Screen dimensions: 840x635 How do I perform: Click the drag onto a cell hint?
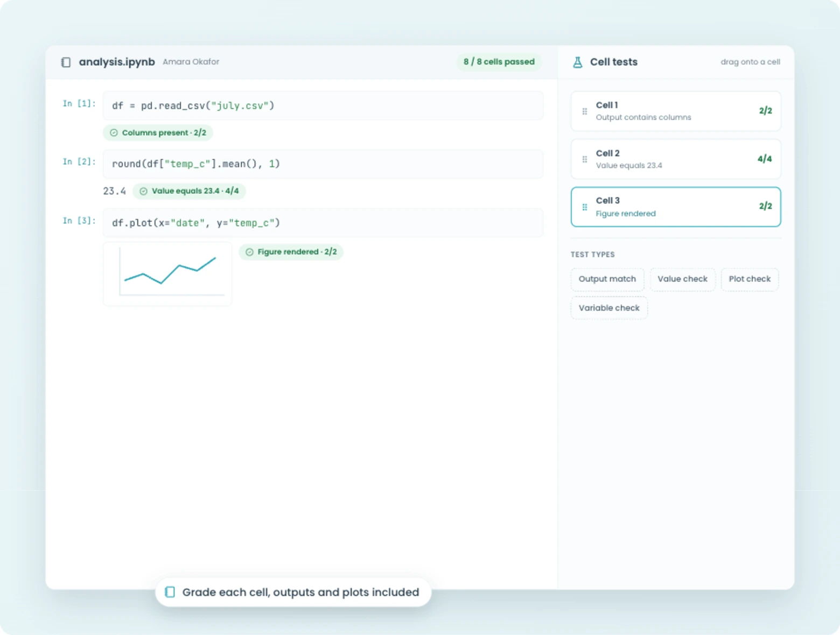point(750,62)
